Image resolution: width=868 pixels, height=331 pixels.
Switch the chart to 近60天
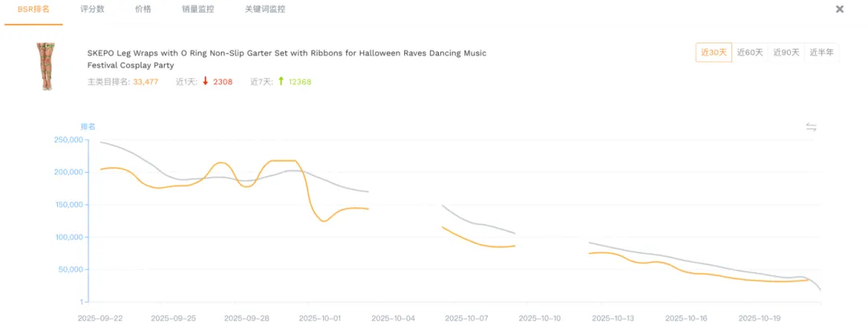coord(750,52)
